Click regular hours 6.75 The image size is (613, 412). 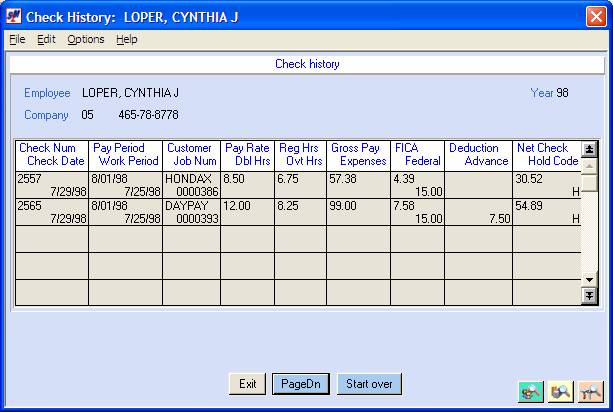(288, 179)
